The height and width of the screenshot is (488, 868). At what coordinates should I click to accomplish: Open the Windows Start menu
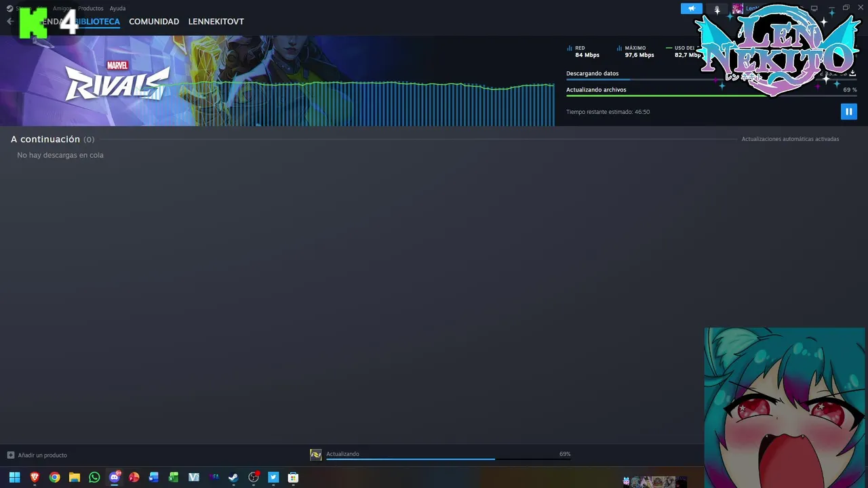[x=14, y=477]
